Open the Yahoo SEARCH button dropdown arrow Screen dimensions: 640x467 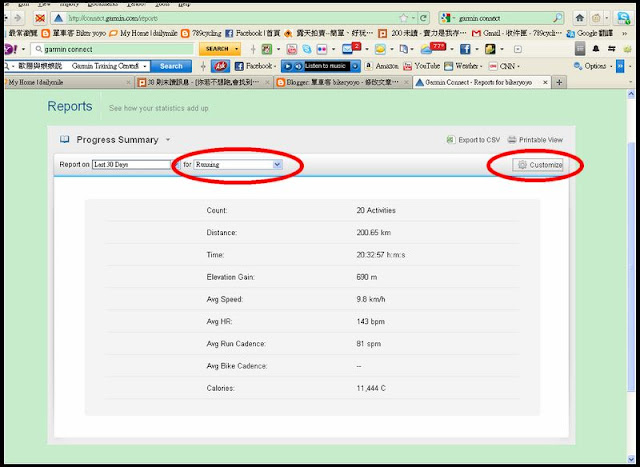236,49
